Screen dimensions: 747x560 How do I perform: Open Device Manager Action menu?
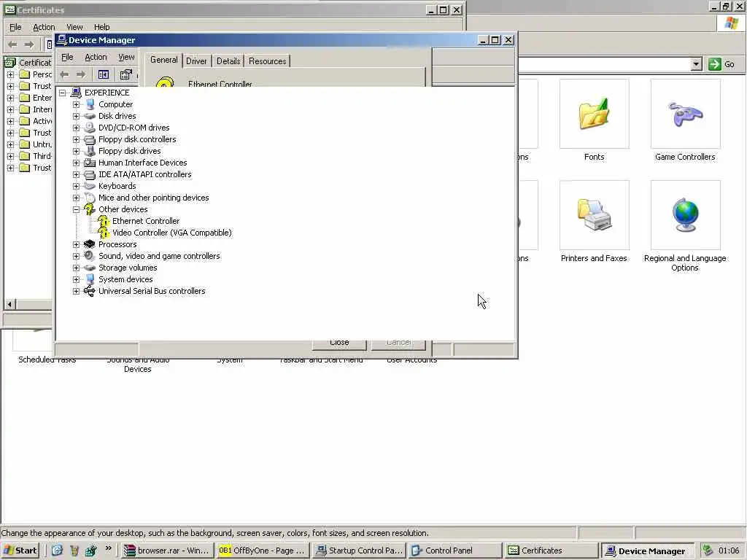pyautogui.click(x=96, y=57)
